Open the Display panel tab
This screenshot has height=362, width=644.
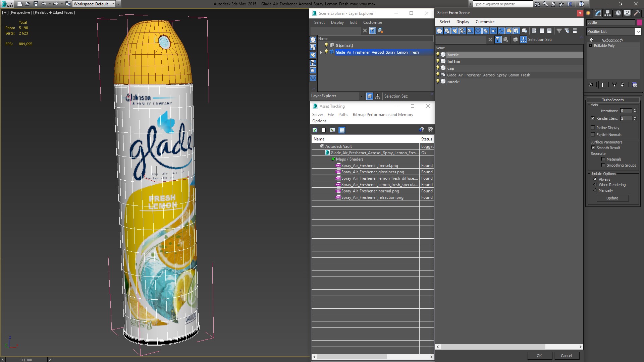coord(627,13)
